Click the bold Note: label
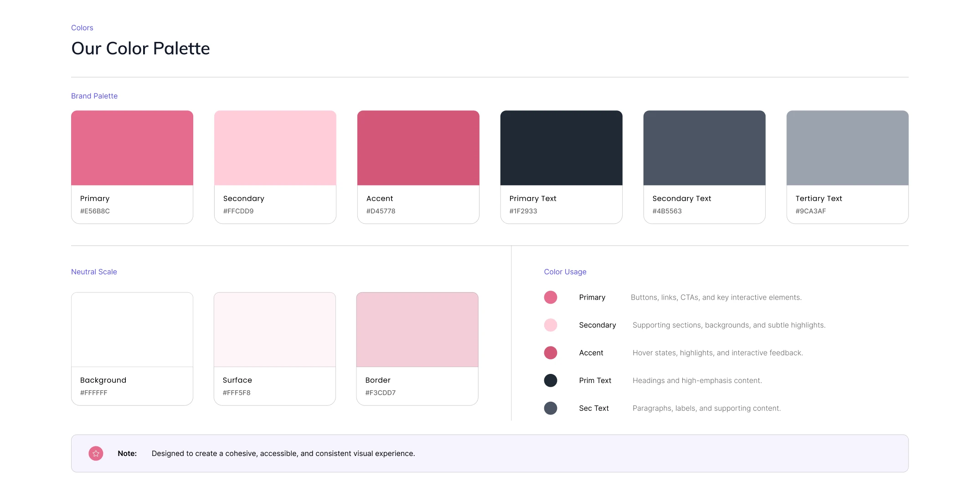This screenshot has height=492, width=980. (127, 453)
